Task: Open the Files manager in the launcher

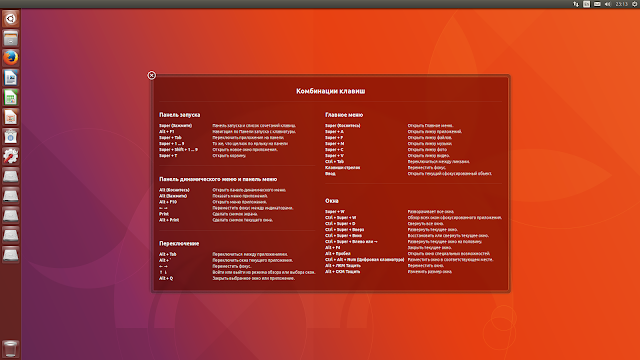Action: (x=11, y=38)
